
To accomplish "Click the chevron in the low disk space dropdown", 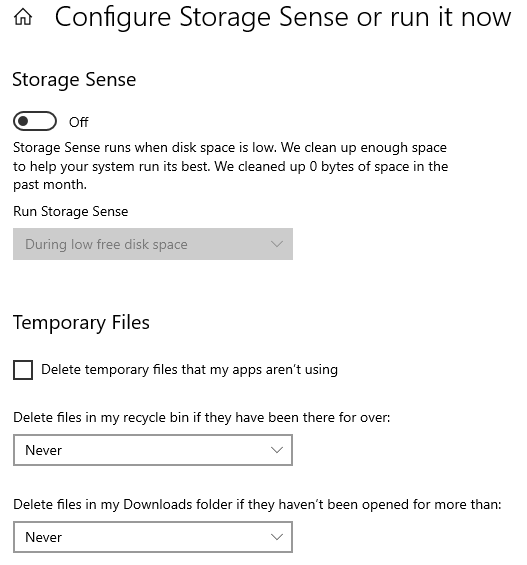I will 276,244.
